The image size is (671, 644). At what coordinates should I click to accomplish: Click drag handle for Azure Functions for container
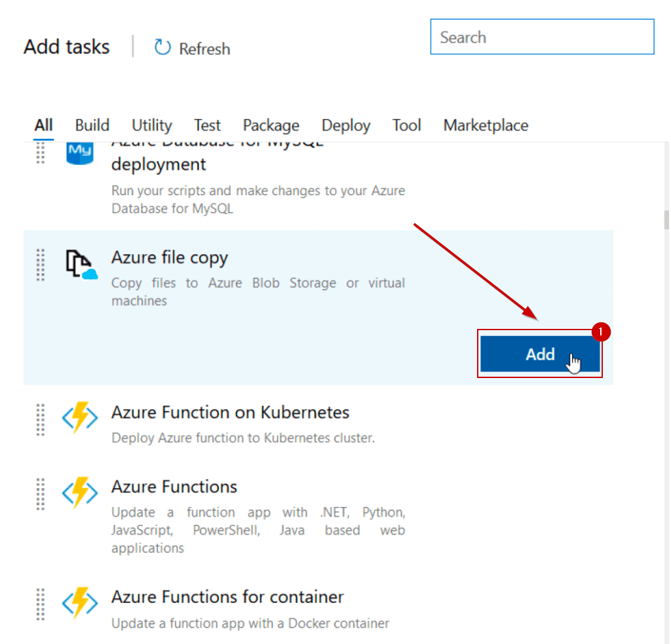pyautogui.click(x=41, y=603)
